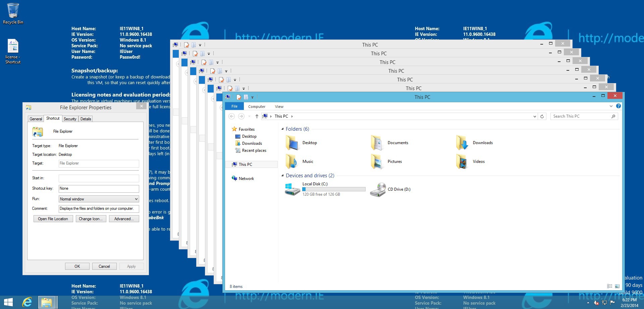Click the Back navigation arrow
The width and height of the screenshot is (644, 309).
(x=231, y=116)
